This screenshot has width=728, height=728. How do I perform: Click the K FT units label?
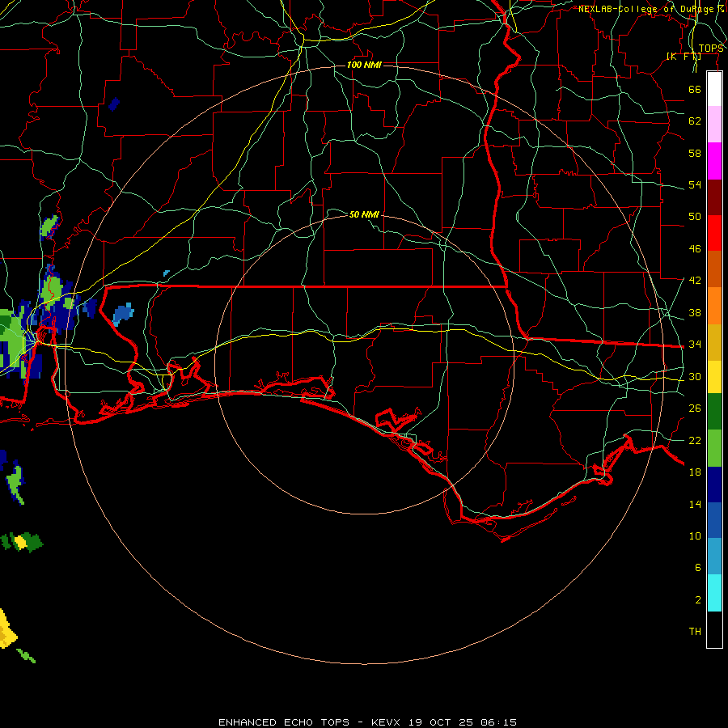click(x=684, y=56)
